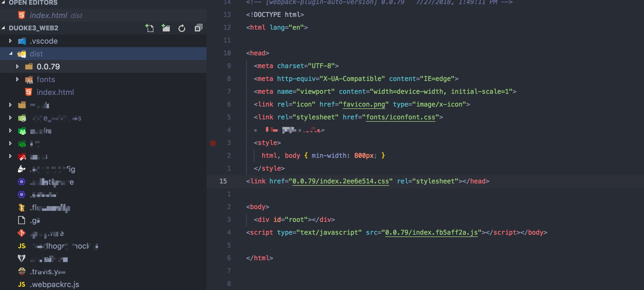
Task: Click the EditorConfig mouse file icon
Action: (x=22, y=169)
